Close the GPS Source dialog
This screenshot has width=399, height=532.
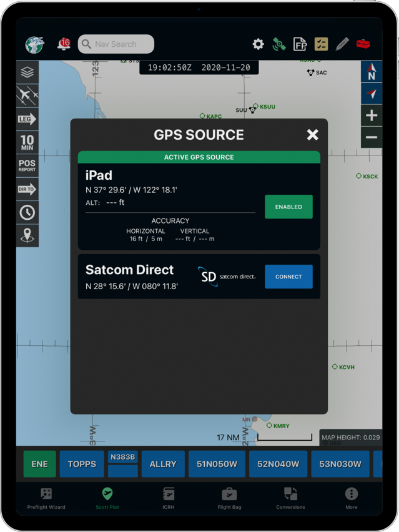click(x=313, y=135)
